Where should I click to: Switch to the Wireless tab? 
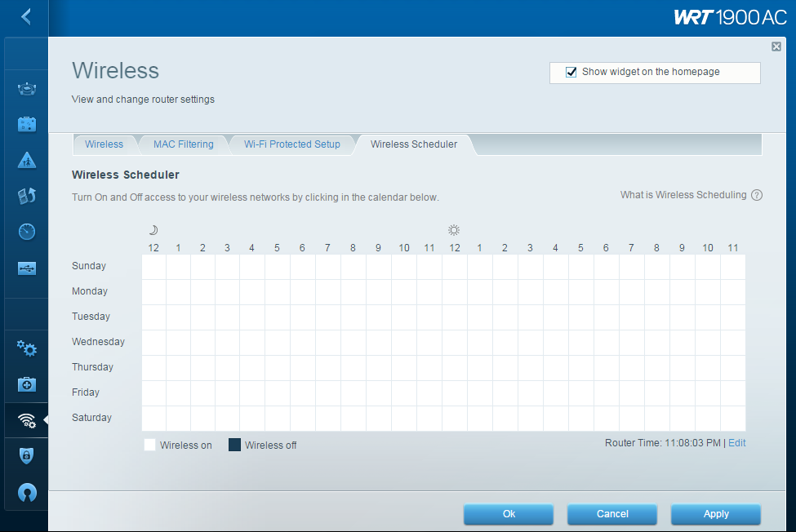point(104,144)
